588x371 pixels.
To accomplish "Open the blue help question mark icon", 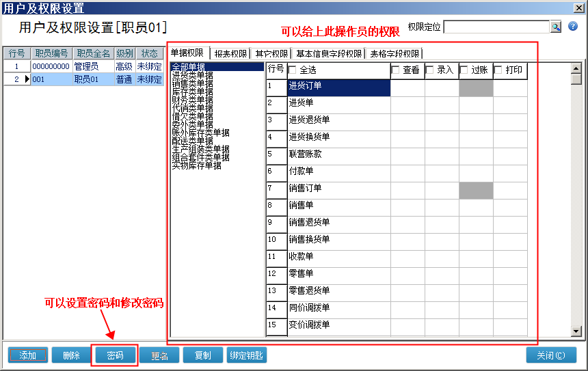I will [x=573, y=27].
